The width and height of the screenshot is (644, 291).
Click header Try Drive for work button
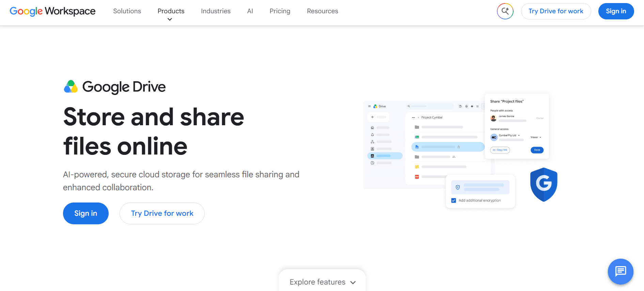coord(556,11)
